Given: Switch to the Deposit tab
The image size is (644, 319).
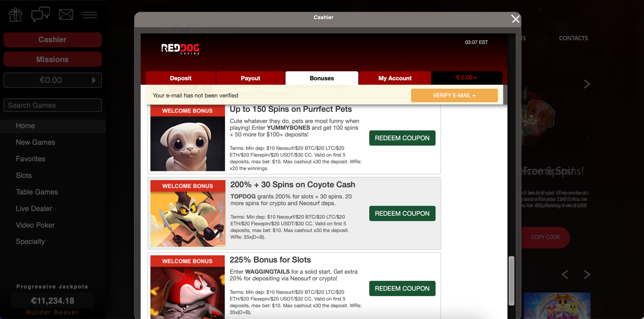Looking at the screenshot, I should point(180,78).
